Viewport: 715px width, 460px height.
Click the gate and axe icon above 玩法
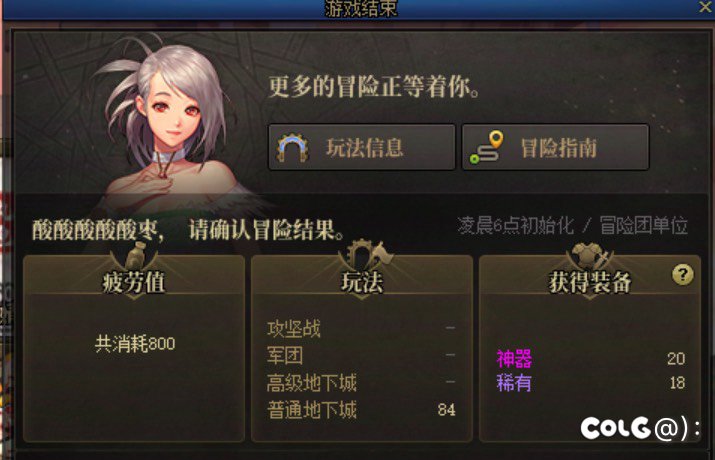coord(368,254)
